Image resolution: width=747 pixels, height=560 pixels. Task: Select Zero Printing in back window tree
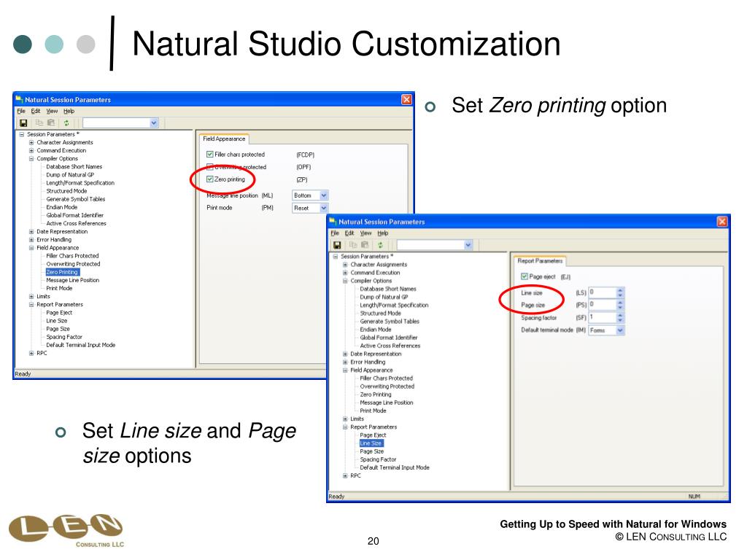pos(62,272)
